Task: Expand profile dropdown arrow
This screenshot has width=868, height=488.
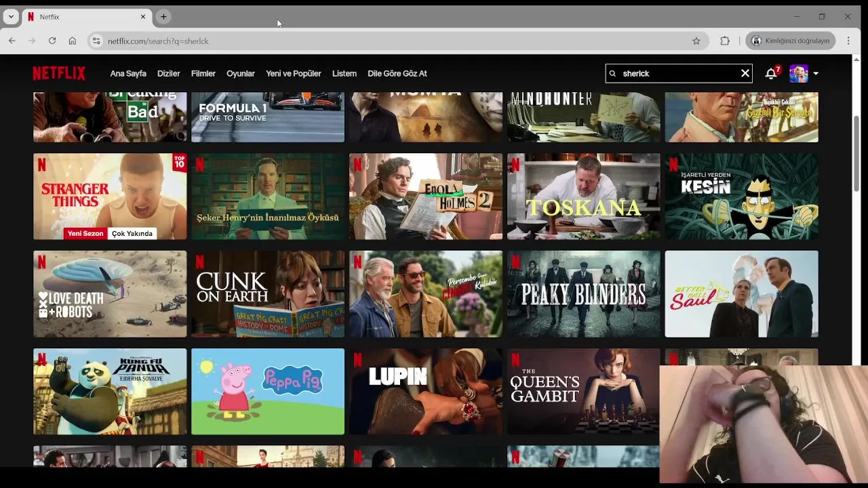Action: (x=816, y=73)
